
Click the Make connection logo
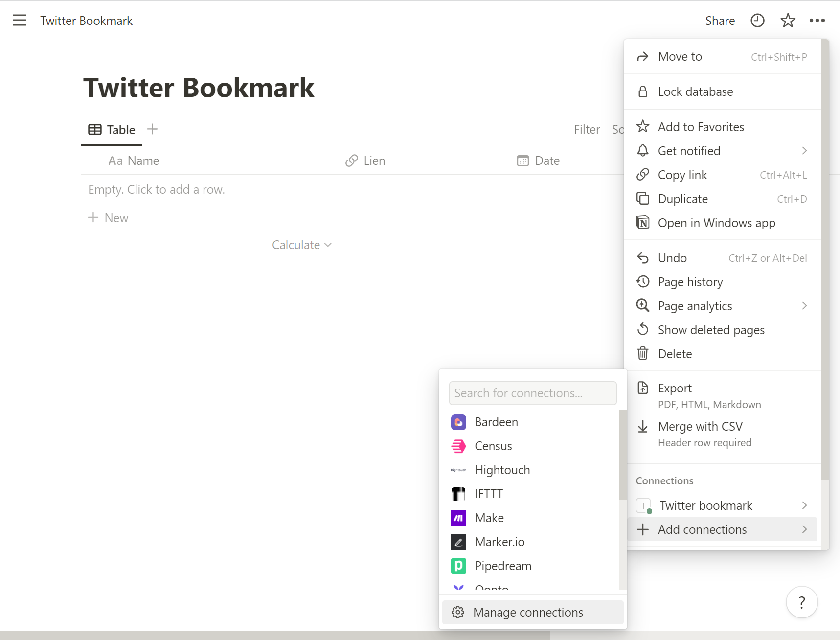(458, 518)
